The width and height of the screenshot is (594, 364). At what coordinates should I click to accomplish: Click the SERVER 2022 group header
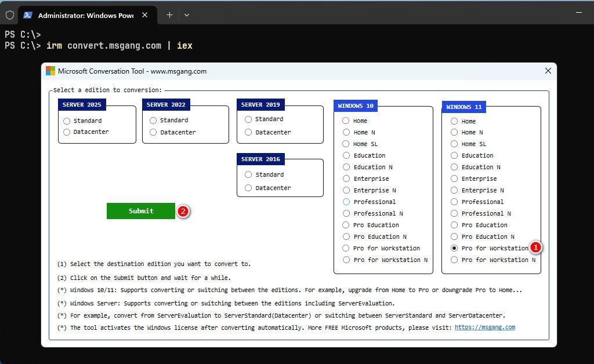[x=166, y=105]
